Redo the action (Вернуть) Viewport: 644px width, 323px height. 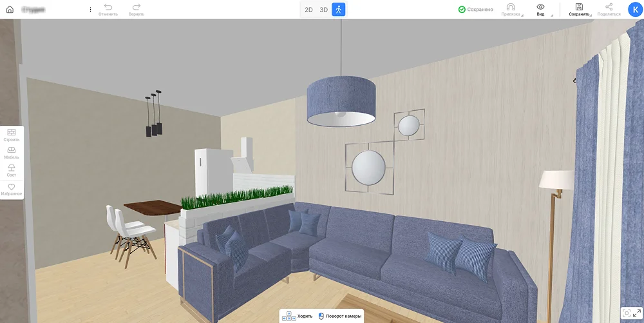(136, 9)
